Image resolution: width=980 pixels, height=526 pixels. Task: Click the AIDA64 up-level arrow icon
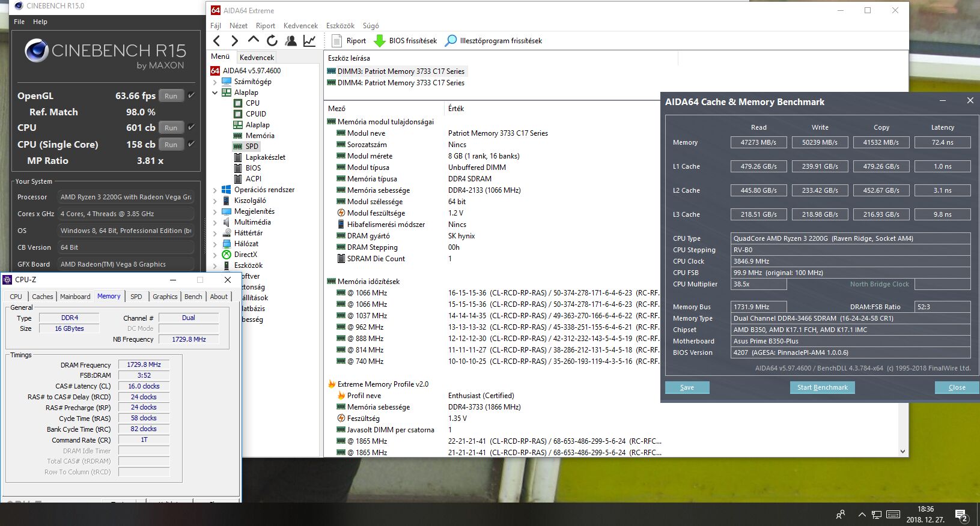(x=254, y=40)
